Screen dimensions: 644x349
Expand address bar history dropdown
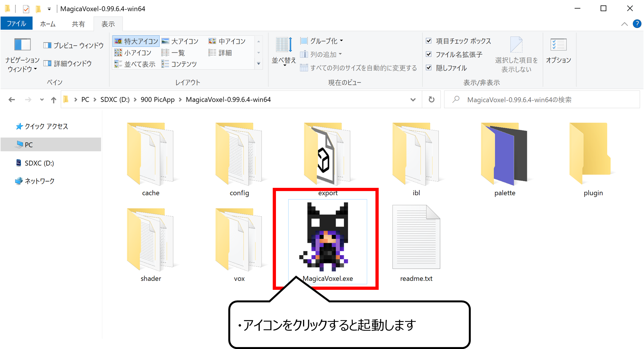pos(413,100)
